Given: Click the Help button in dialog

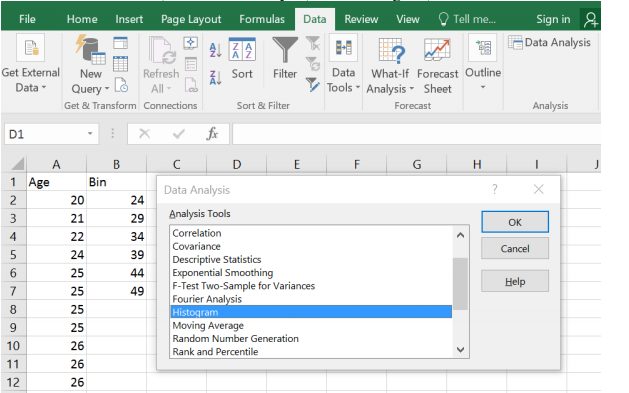Looking at the screenshot, I should pyautogui.click(x=515, y=281).
